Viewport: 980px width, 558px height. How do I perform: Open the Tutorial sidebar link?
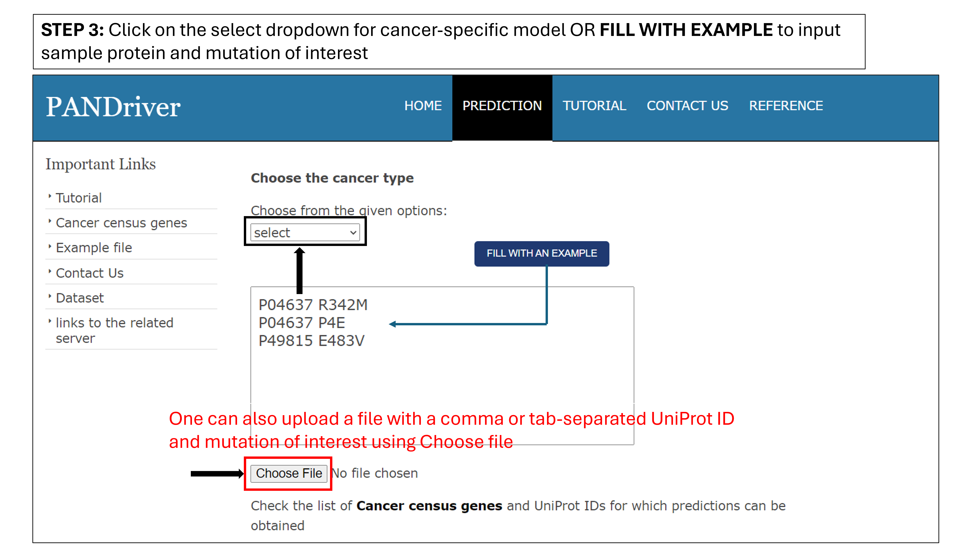coord(79,198)
